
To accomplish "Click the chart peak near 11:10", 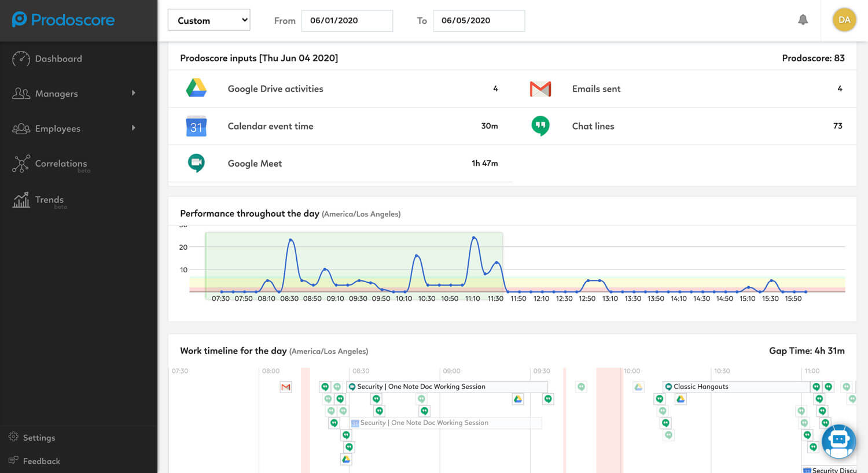I will coord(474,237).
